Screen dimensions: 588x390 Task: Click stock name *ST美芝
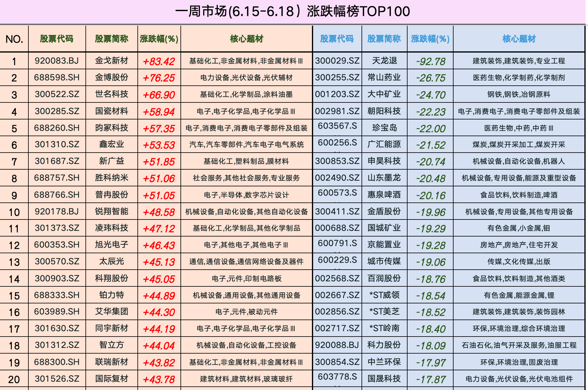384,311
